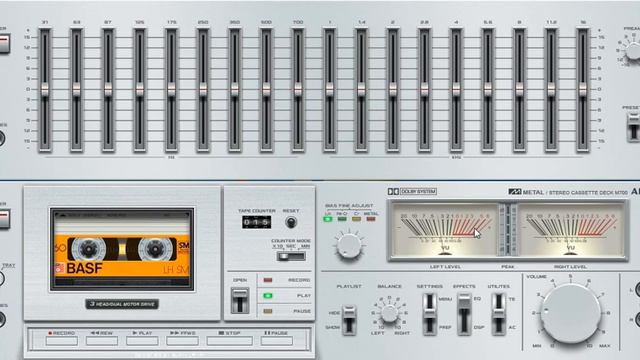Click the 700 Hz equalizer slider handle
The width and height of the screenshot is (640, 360).
(298, 89)
